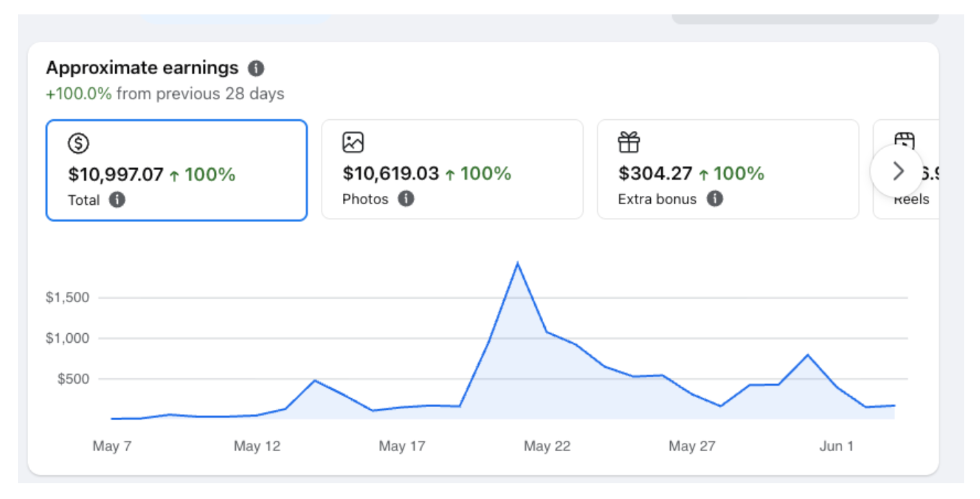980x499 pixels.
Task: Open info tooltip next to Total label
Action: [x=117, y=200]
